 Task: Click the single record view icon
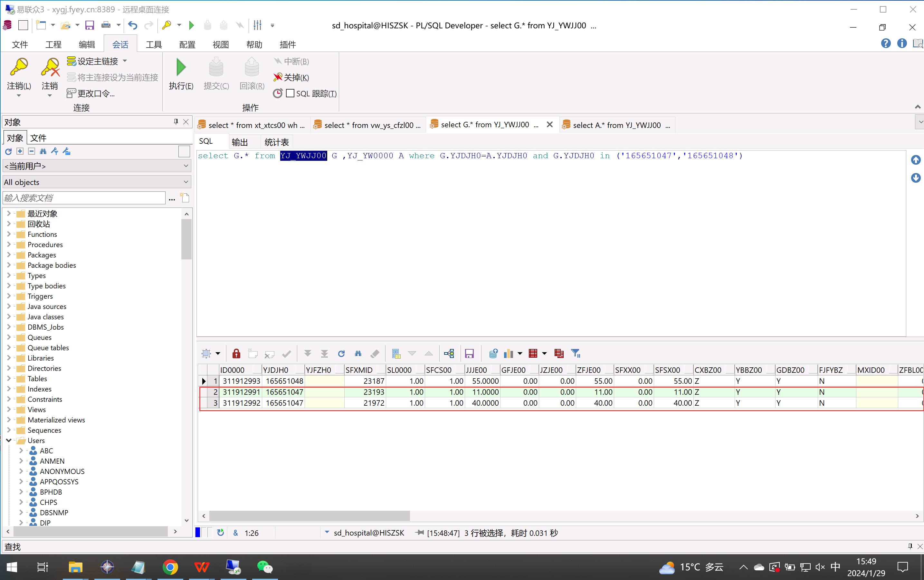[396, 353]
